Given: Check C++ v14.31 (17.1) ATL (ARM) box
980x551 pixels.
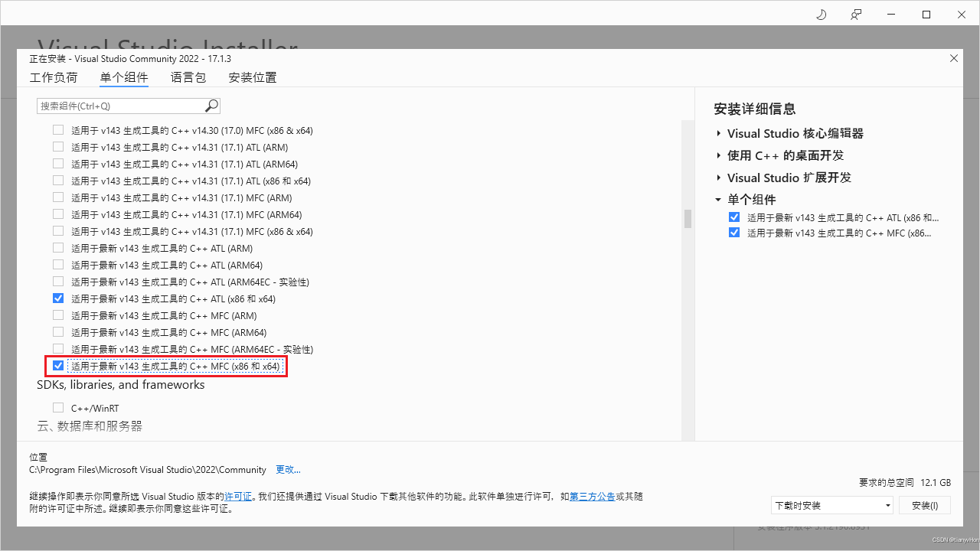Looking at the screenshot, I should click(58, 147).
